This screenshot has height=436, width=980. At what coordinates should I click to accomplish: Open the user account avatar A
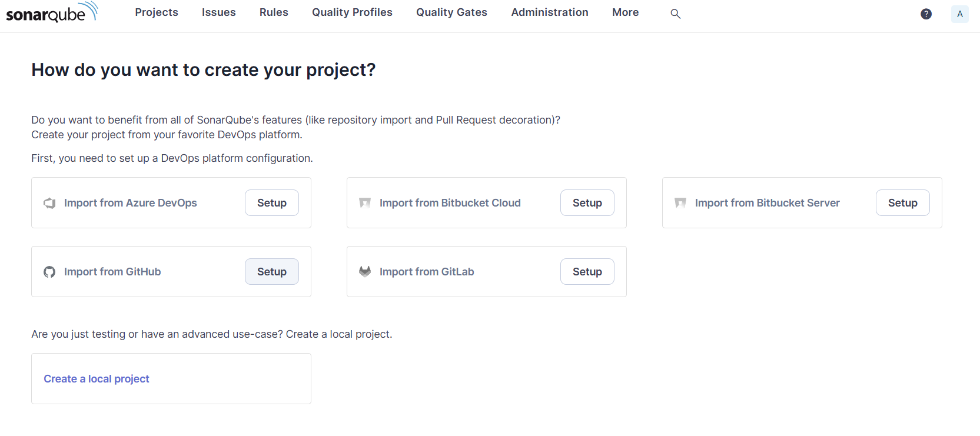960,14
